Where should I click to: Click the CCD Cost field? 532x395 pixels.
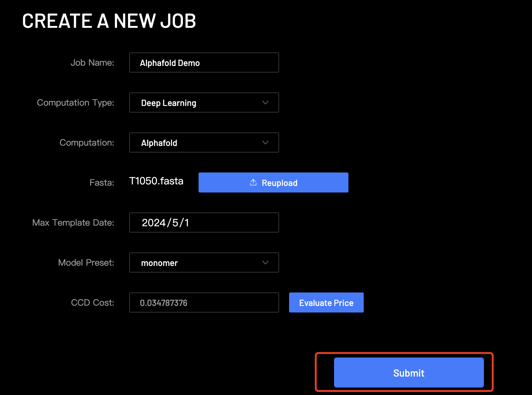pyautogui.click(x=204, y=302)
